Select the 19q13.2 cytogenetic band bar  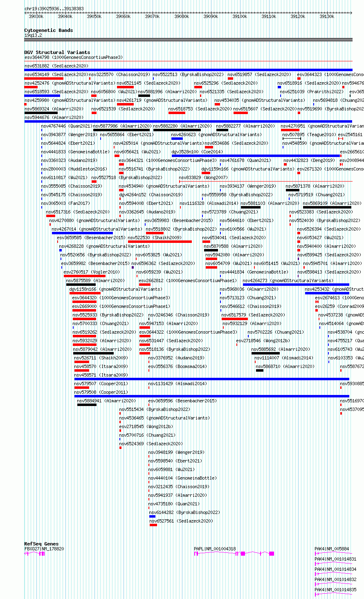click(188, 40)
